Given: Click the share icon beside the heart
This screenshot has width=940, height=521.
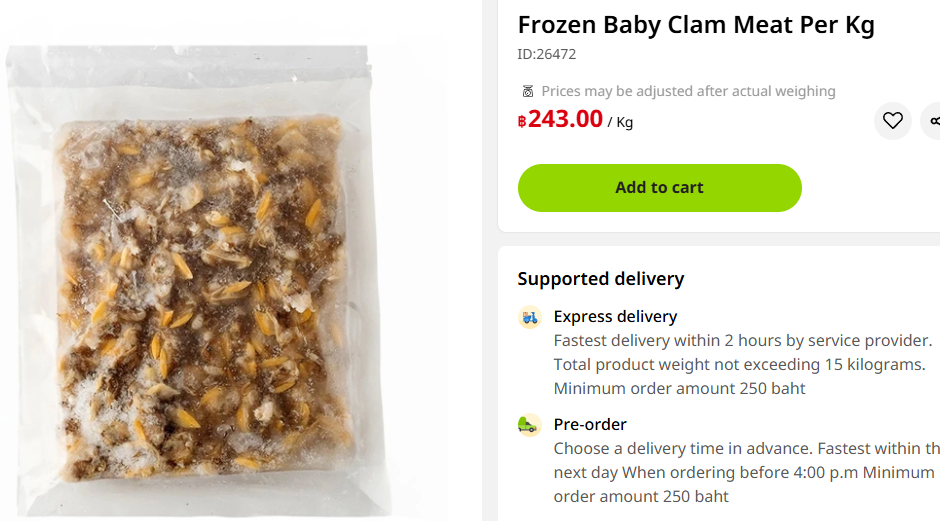Looking at the screenshot, I should (934, 121).
